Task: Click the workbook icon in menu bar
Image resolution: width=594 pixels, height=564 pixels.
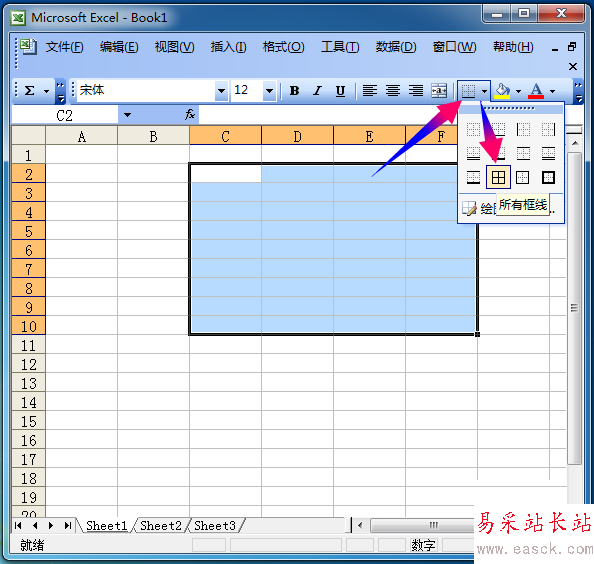Action: [28, 47]
